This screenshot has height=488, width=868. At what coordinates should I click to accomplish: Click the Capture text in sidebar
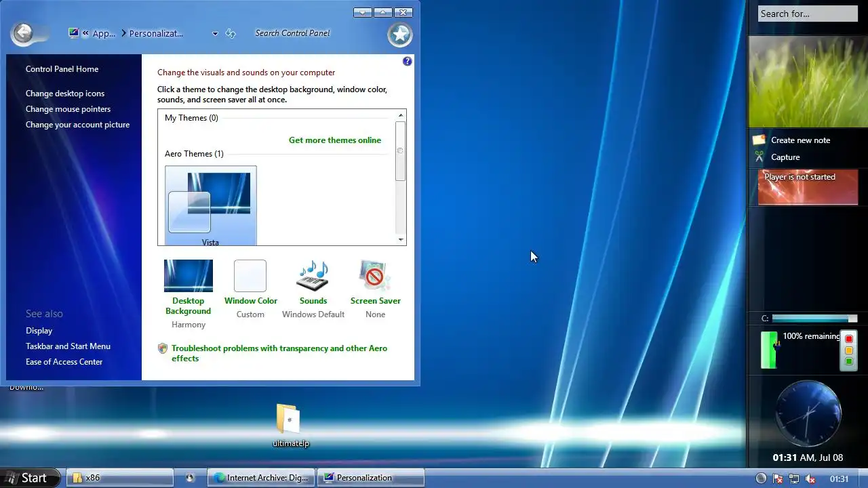tap(785, 157)
